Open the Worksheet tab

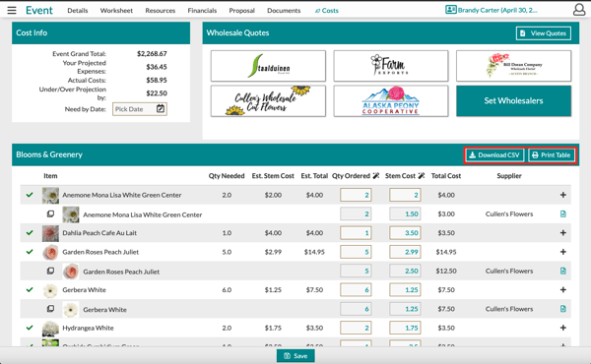(x=116, y=11)
